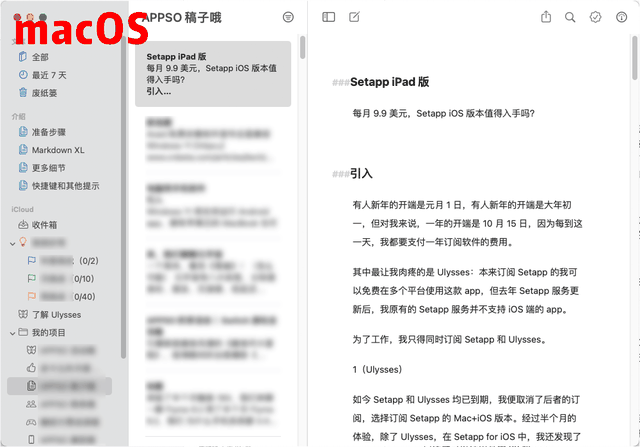Click the lightbulb group icon
640x447 pixels.
point(23,242)
